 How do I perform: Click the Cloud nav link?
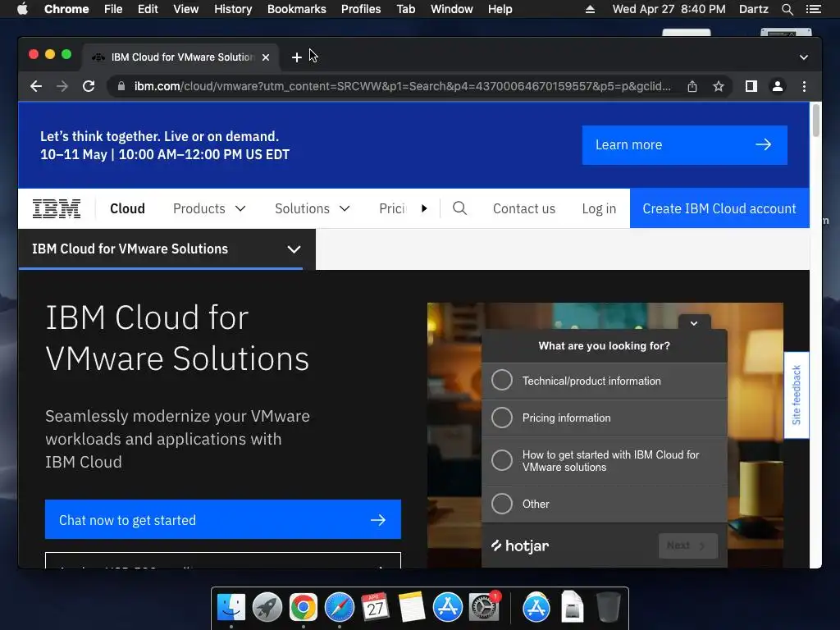[x=127, y=208]
